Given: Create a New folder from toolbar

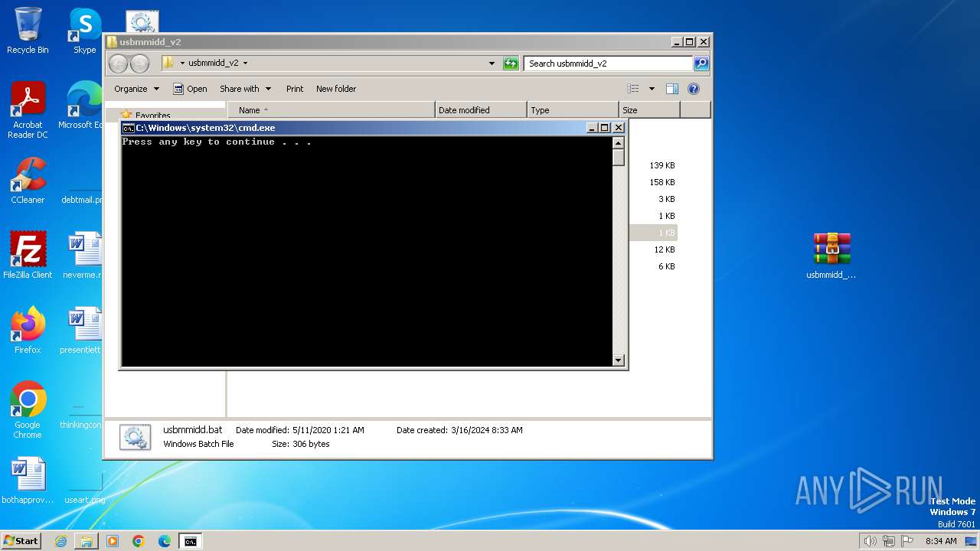Looking at the screenshot, I should click(336, 89).
